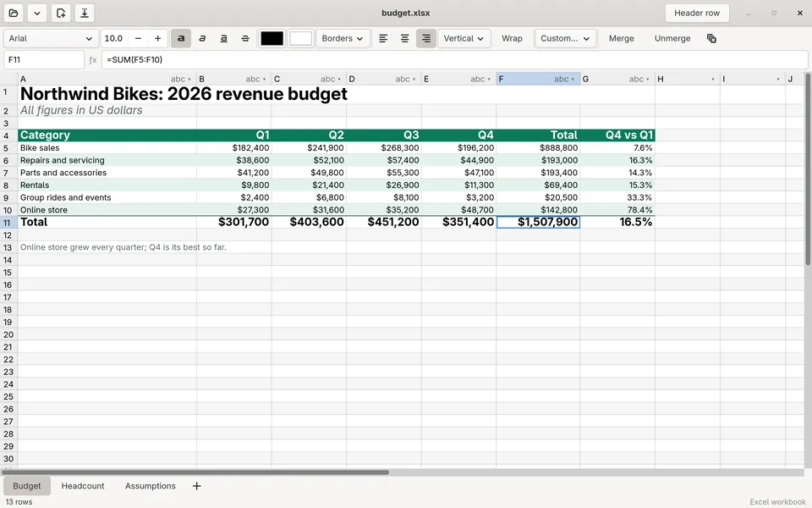The image size is (812, 508).
Task: Clear formatting with the stacked-x icon
Action: (x=711, y=38)
